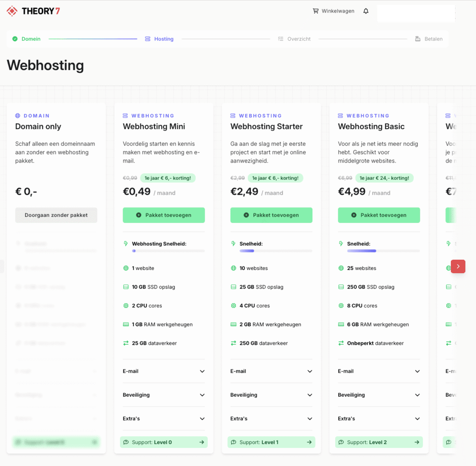The width and height of the screenshot is (476, 466).
Task: Click the server icon above Webhosting Starter
Action: click(233, 116)
